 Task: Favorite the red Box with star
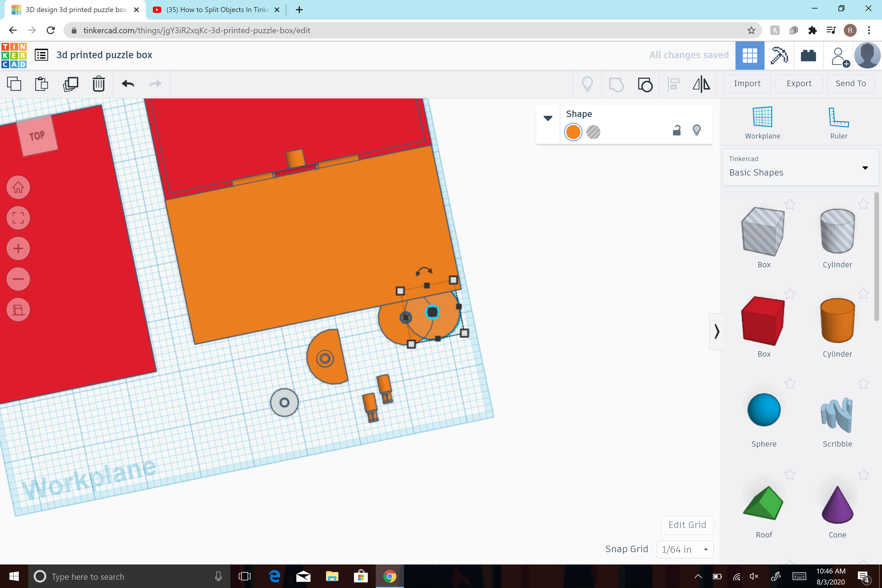pos(790,293)
